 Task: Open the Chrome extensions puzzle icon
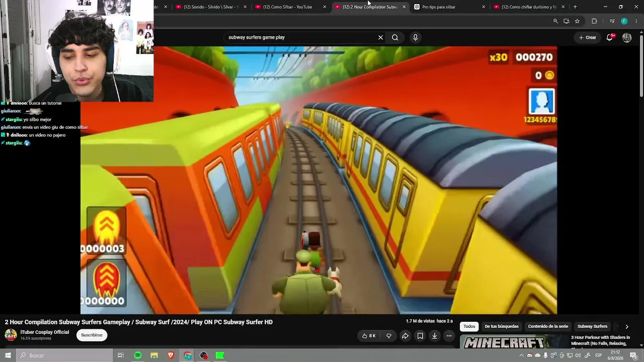click(x=594, y=21)
